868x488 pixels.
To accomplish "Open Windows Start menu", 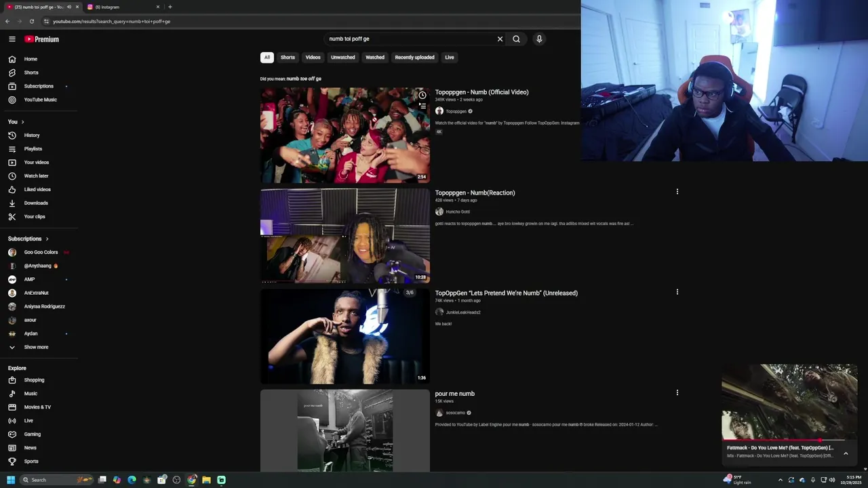I will 11,480.
